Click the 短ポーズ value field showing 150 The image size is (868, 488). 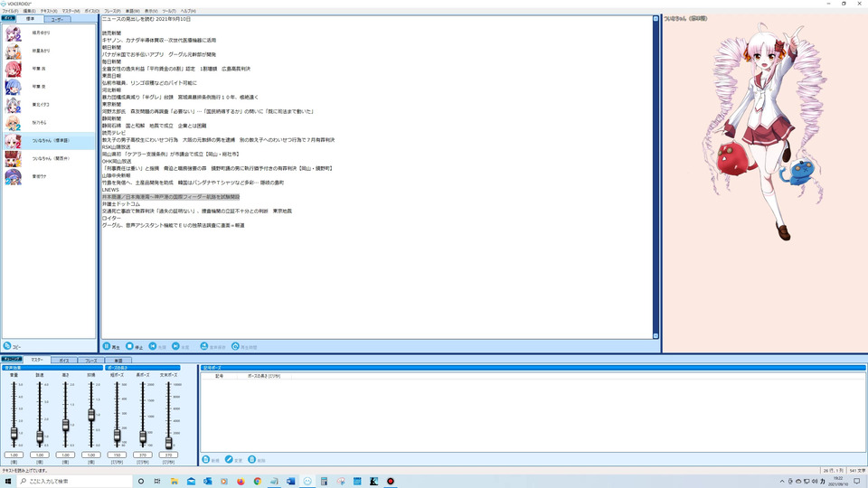(x=117, y=455)
